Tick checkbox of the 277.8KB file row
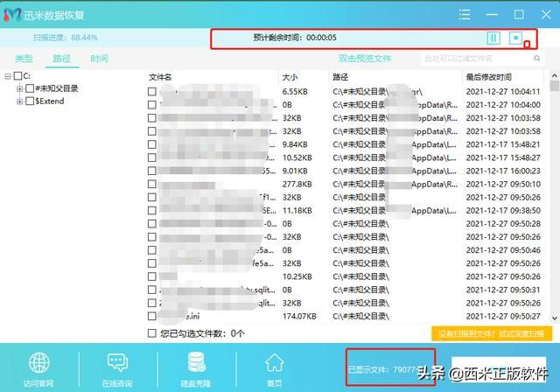Image resolution: width=560 pixels, height=392 pixels. coord(151,185)
